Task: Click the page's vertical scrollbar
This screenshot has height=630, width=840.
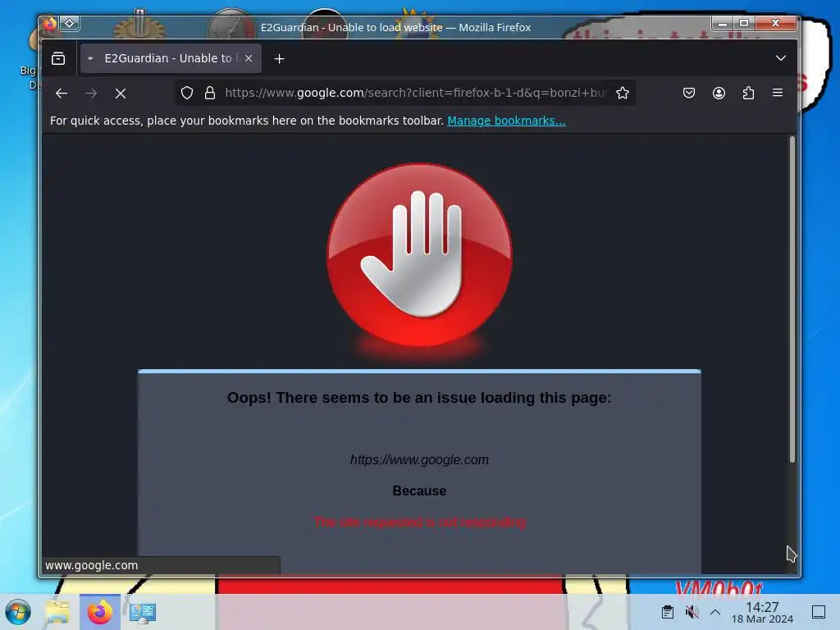Action: pos(792,299)
